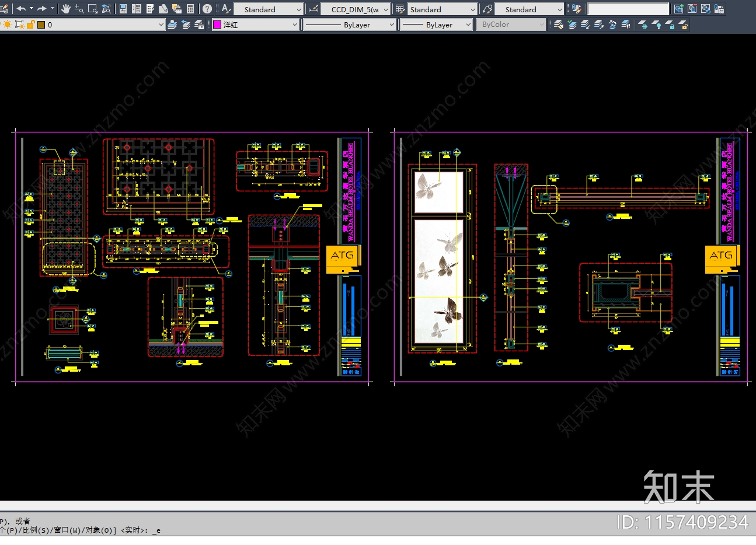Click the last icon in top-right toolbar group

click(719, 9)
